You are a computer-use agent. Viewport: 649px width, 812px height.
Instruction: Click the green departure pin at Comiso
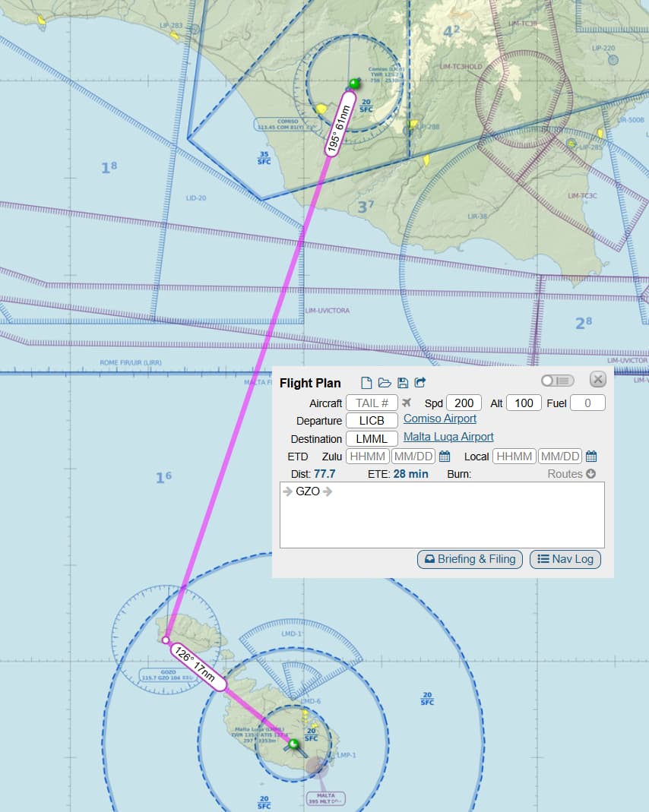coord(353,83)
